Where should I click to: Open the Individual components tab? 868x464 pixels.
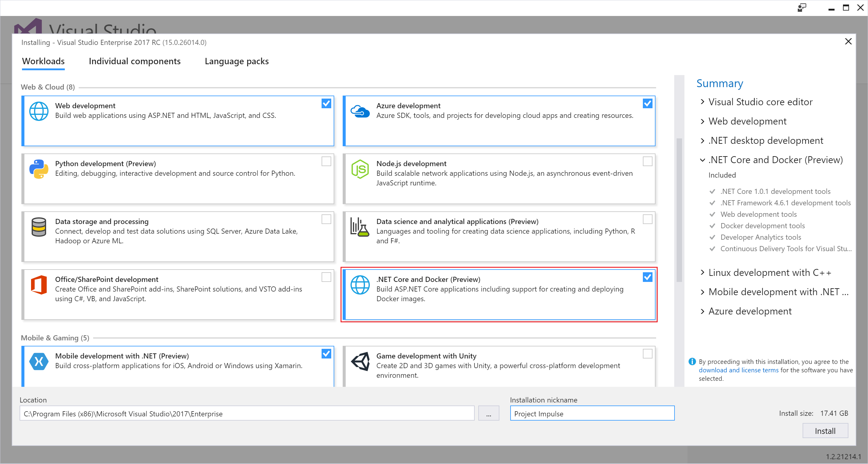(134, 61)
